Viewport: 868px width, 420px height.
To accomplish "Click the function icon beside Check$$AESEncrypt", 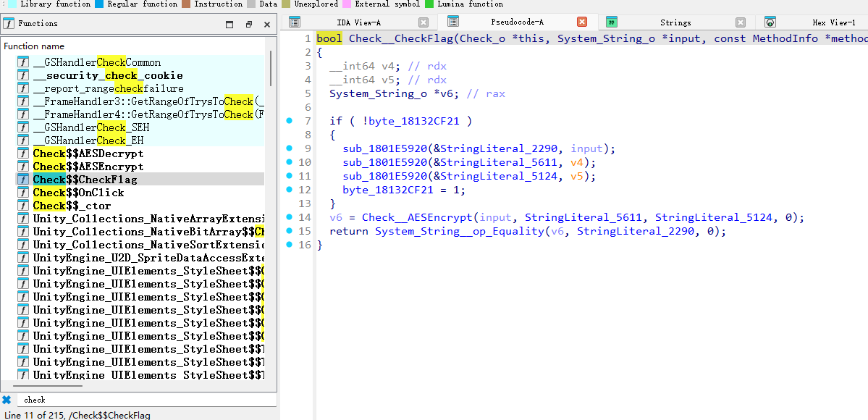I will click(x=22, y=167).
